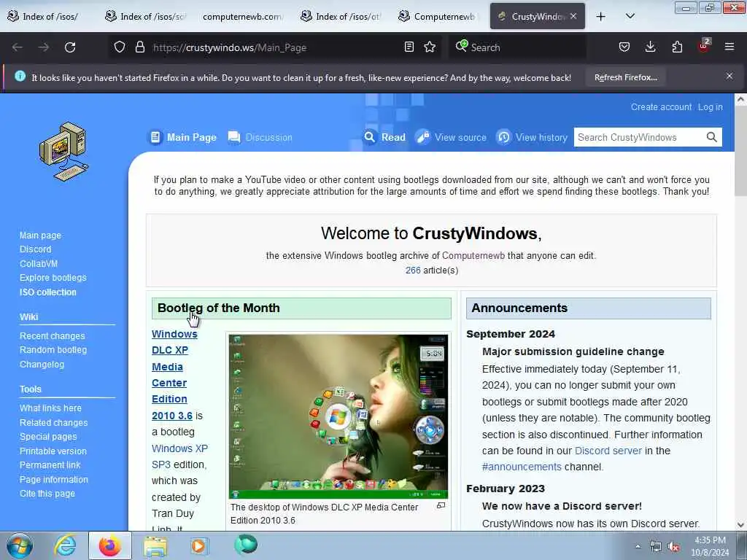
Task: Toggle reader view icon in address bar
Action: click(x=409, y=47)
